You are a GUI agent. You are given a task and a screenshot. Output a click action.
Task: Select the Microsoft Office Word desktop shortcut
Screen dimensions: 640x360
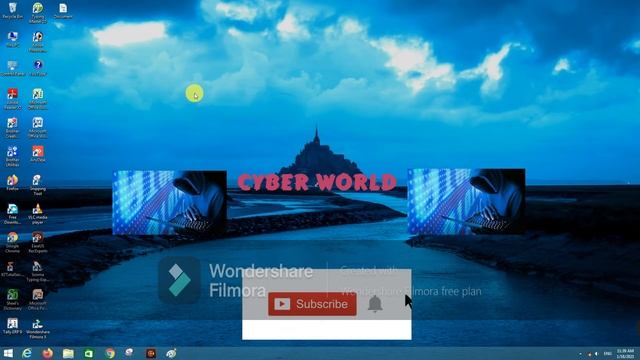38,127
